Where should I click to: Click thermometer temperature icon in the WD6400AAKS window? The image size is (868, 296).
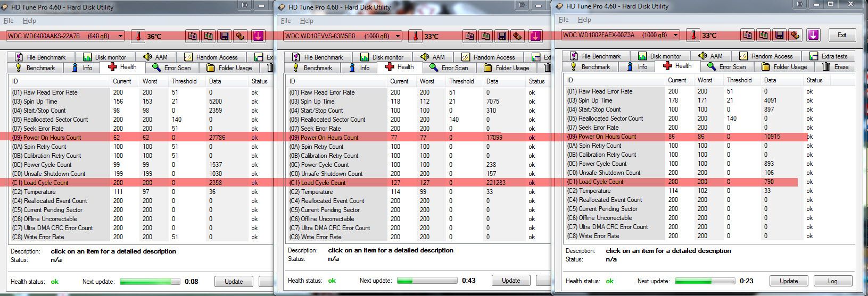138,36
